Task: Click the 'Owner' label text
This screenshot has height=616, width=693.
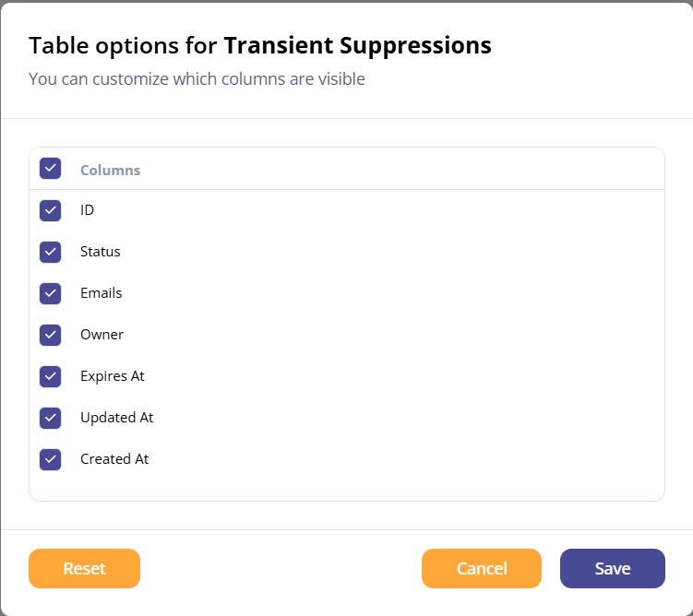Action: tap(102, 335)
